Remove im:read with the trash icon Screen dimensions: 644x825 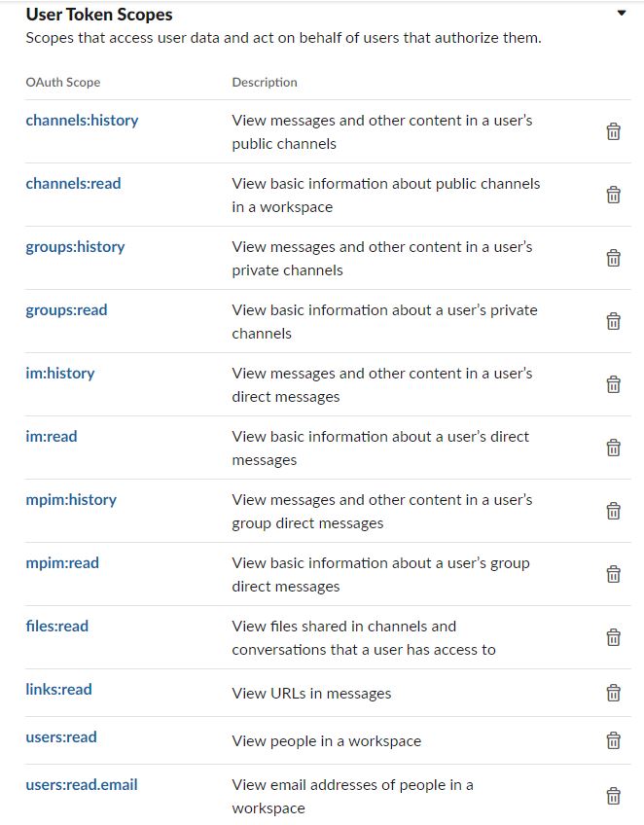coord(614,447)
